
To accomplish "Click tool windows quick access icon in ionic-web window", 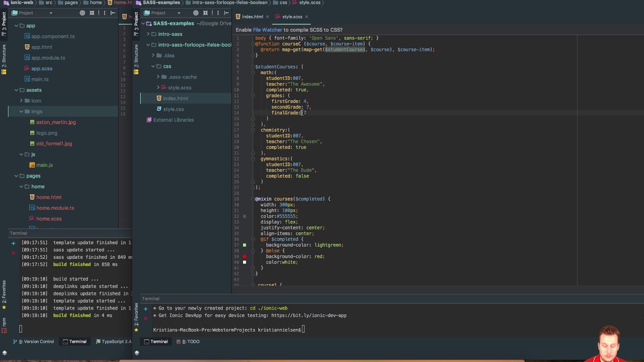I will 4,353.
